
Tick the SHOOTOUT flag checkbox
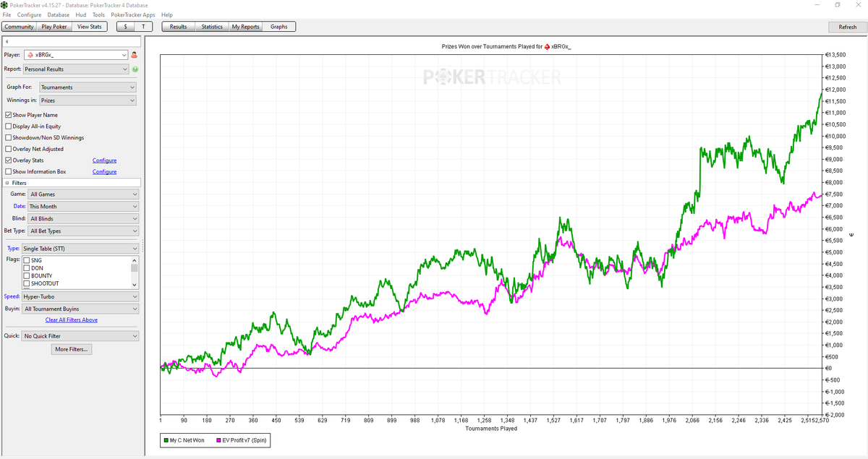coord(27,284)
